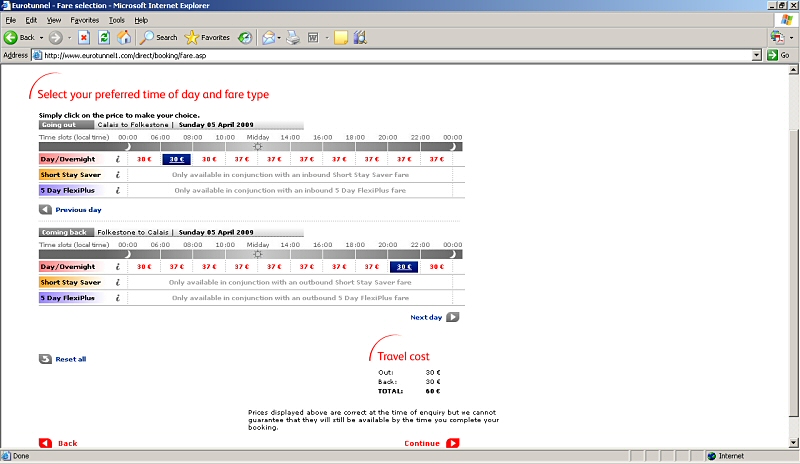Click the Research books toolbar icon

tap(360, 37)
